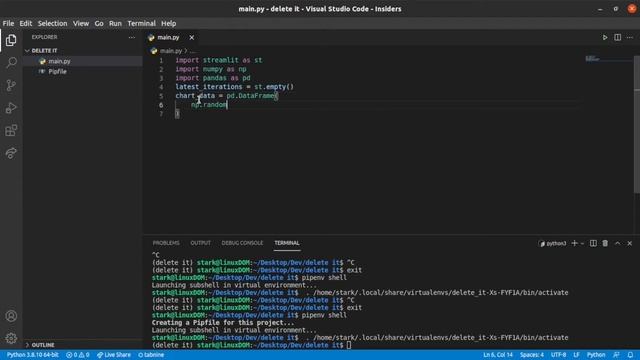Change indentation via Spaces: 4

(x=531, y=355)
